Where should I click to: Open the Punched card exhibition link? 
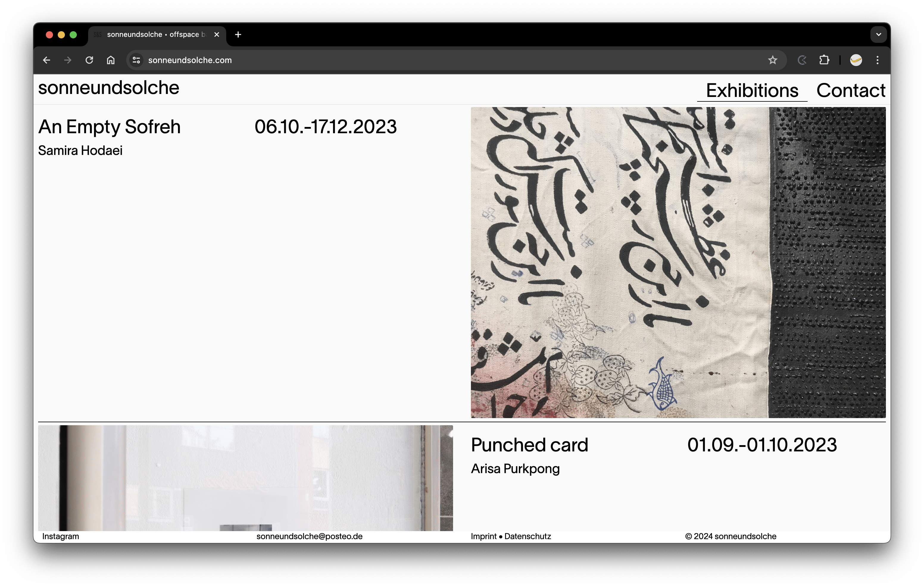coord(529,445)
